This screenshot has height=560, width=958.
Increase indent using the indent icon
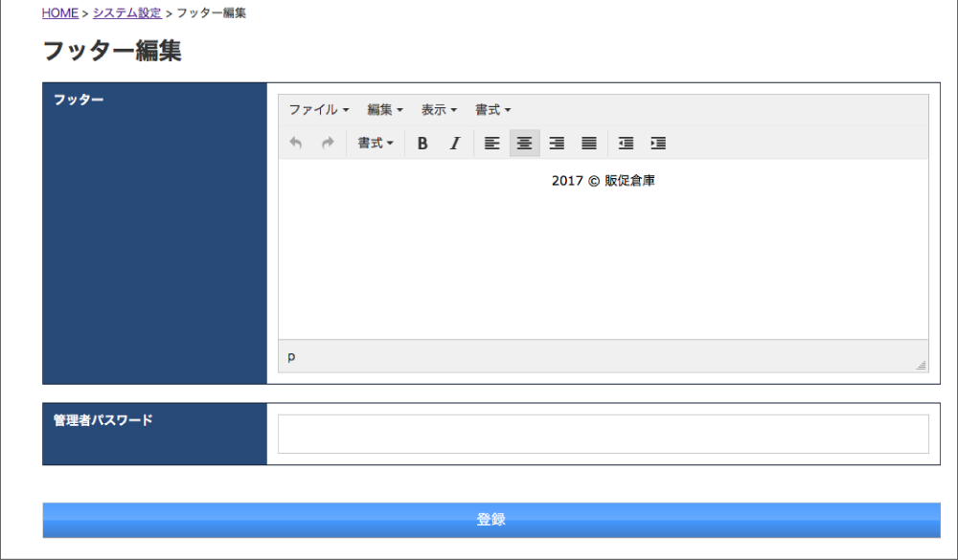click(x=658, y=143)
